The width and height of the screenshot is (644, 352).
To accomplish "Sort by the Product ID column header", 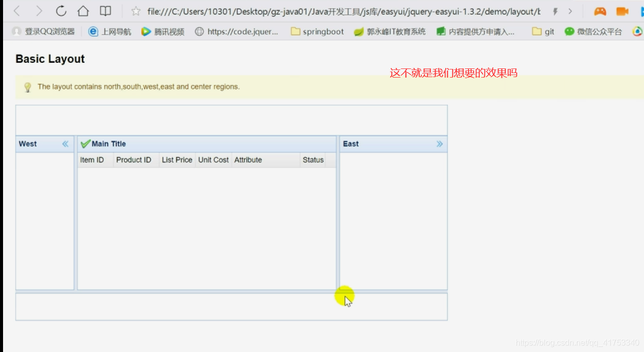I will coord(136,160).
